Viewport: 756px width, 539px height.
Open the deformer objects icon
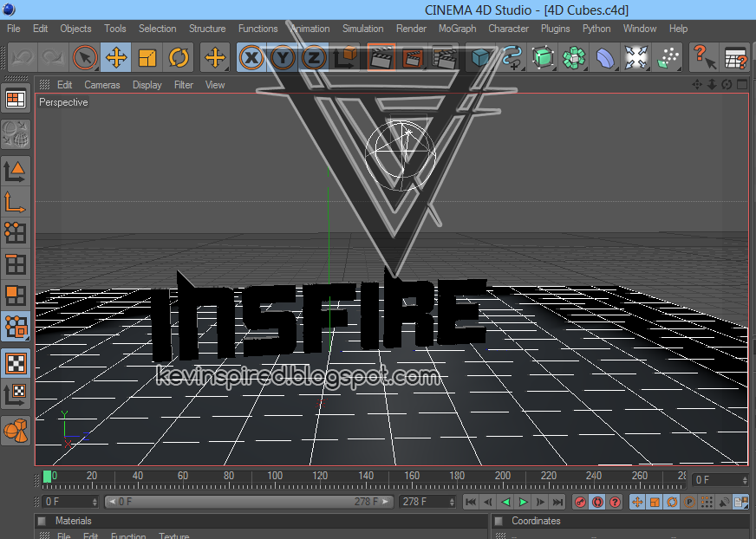click(605, 58)
